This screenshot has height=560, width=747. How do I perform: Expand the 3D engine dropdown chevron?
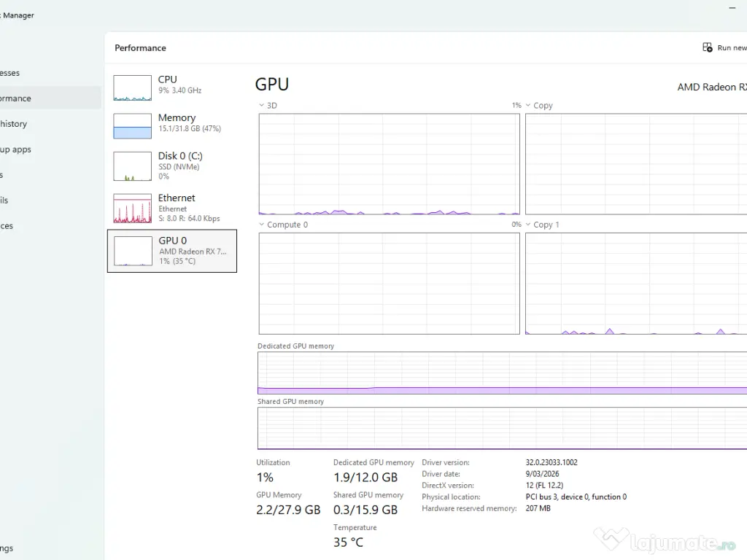click(x=262, y=106)
